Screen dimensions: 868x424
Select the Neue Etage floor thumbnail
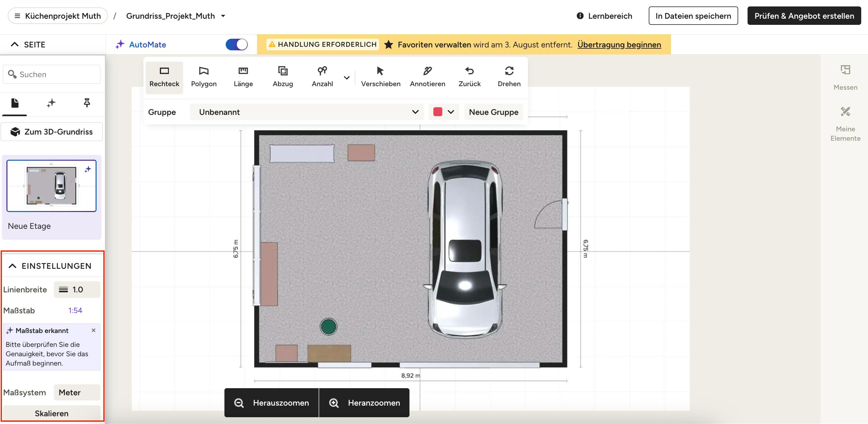52,186
